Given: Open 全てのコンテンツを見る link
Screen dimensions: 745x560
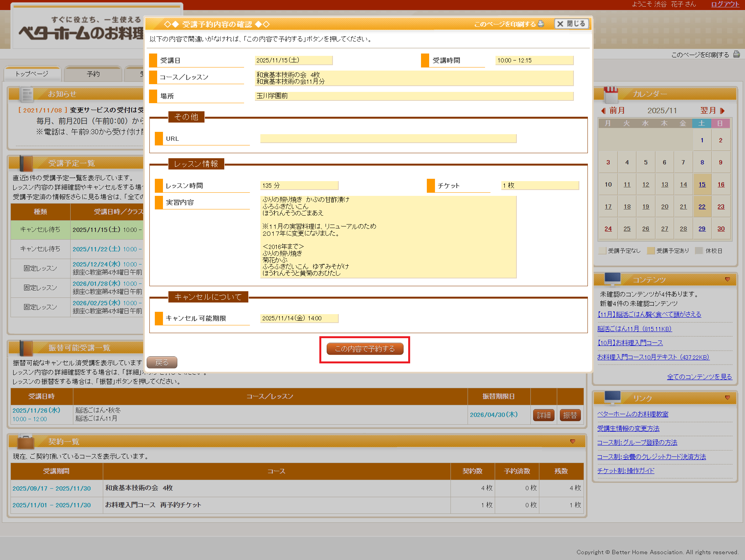Looking at the screenshot, I should [699, 377].
